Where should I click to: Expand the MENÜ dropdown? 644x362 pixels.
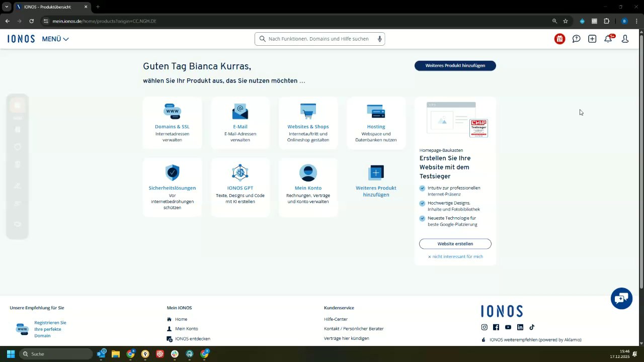55,39
